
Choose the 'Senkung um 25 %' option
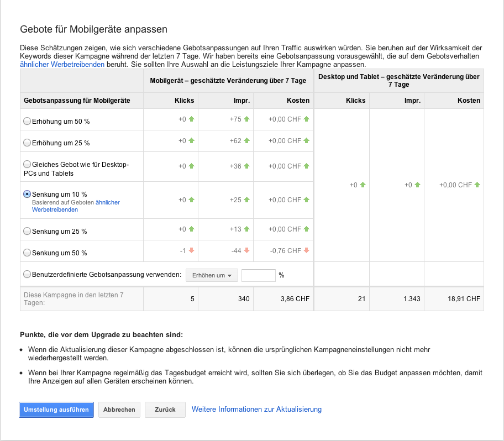point(27,231)
